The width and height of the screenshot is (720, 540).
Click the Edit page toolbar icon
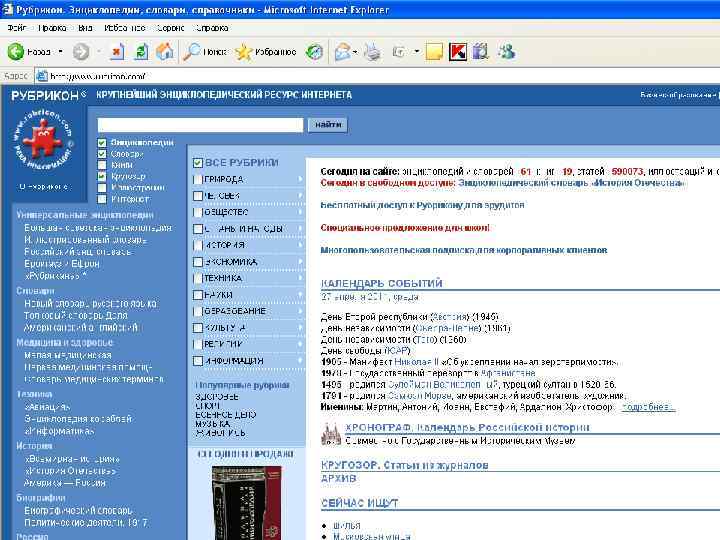pyautogui.click(x=399, y=51)
